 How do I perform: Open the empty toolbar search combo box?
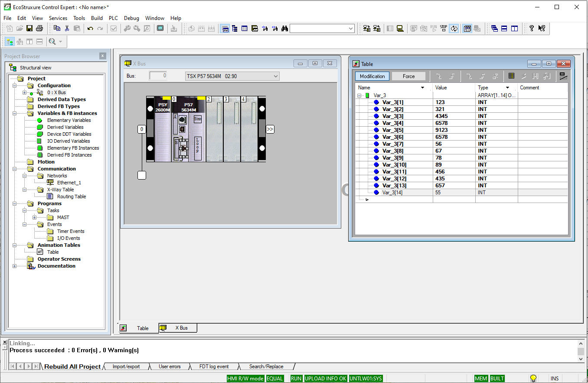point(322,29)
